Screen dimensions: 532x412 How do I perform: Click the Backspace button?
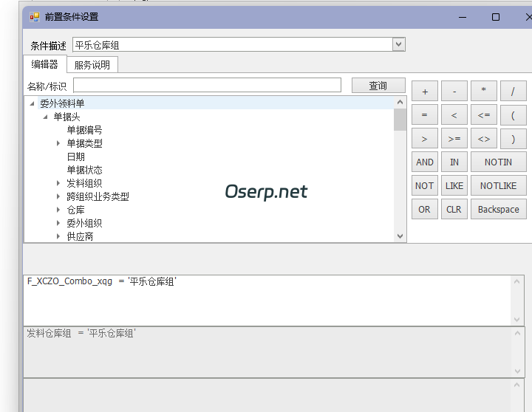[499, 209]
